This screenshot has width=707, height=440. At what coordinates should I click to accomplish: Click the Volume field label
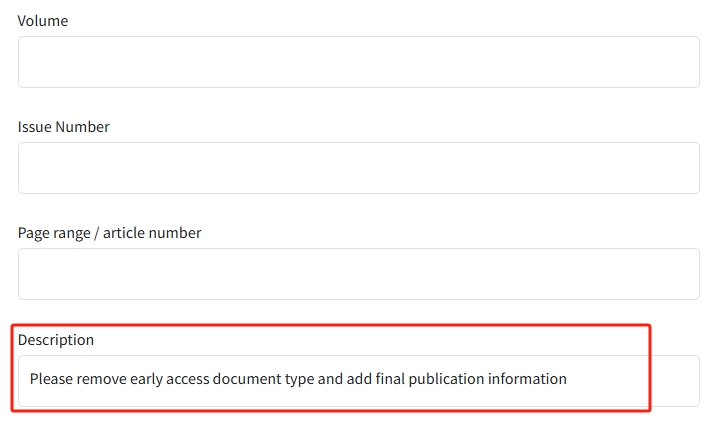(43, 21)
